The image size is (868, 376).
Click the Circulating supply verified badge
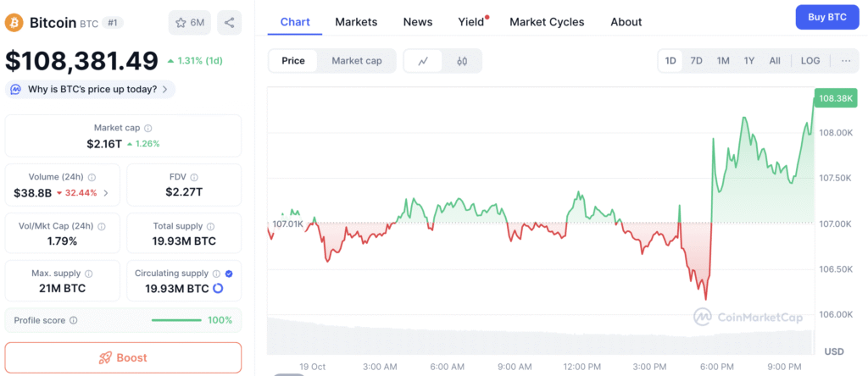point(229,274)
